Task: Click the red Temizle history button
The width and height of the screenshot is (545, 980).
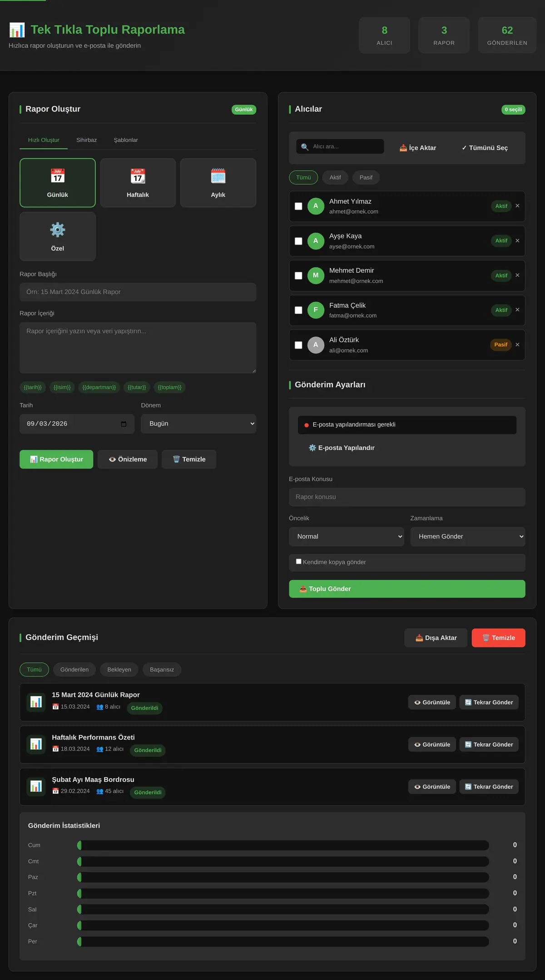Action: click(x=498, y=638)
